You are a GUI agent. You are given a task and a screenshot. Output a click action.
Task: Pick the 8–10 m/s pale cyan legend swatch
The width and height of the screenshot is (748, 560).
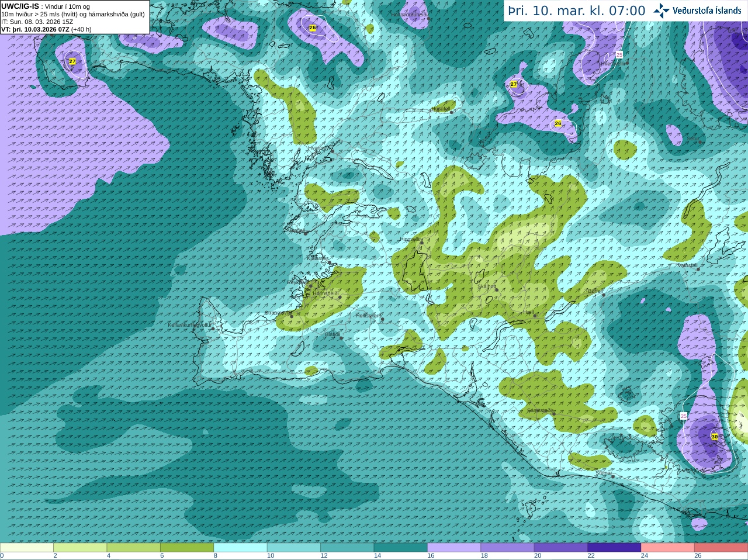241,548
